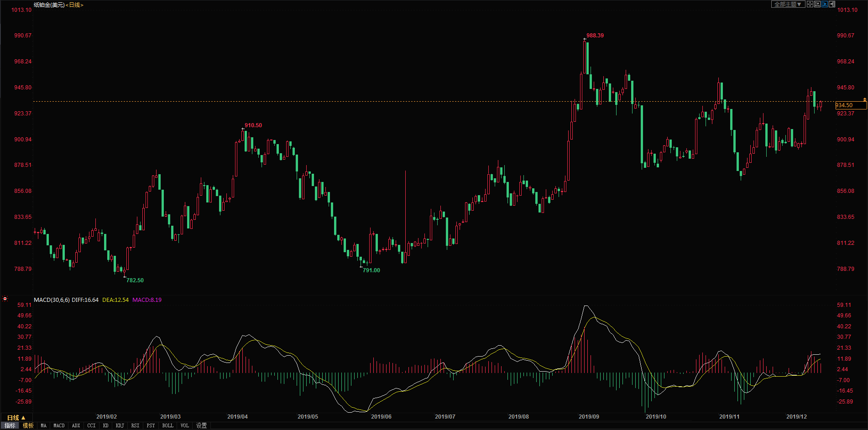This screenshot has width=868, height=430.
Task: Select the PSY indicator
Action: pos(151,425)
